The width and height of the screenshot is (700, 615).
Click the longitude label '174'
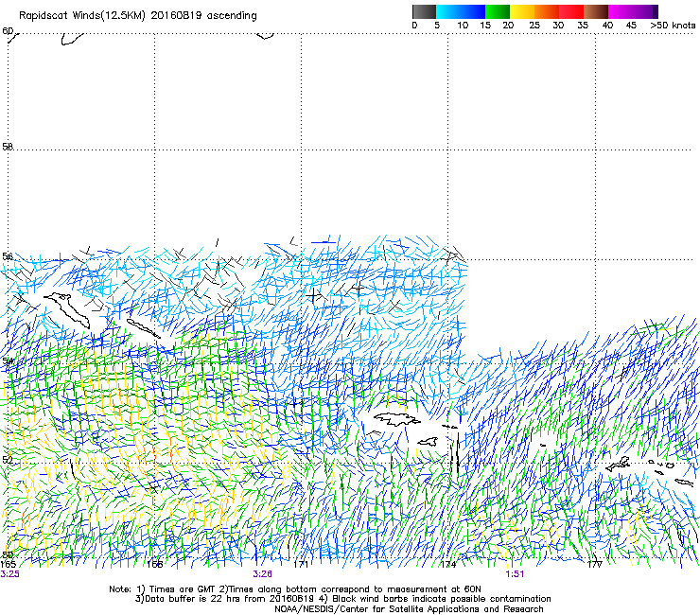pos(447,565)
